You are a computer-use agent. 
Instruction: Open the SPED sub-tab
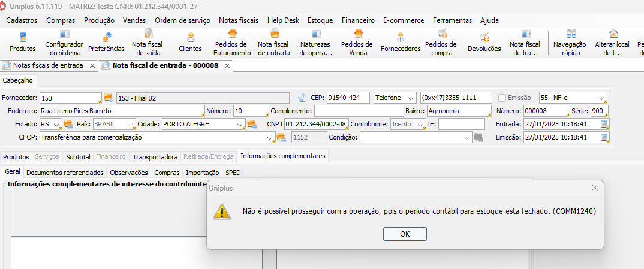click(x=233, y=173)
